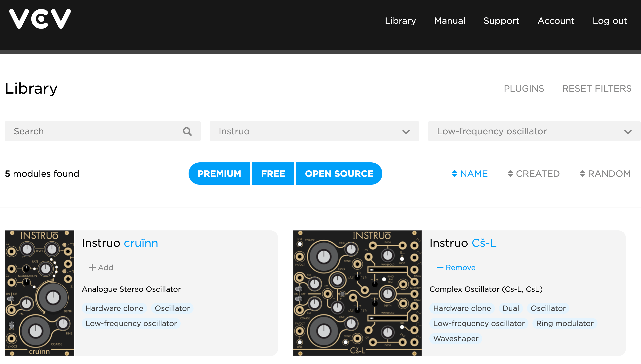Click the search magnifier icon
This screenshot has height=364, width=641.
pyautogui.click(x=187, y=131)
